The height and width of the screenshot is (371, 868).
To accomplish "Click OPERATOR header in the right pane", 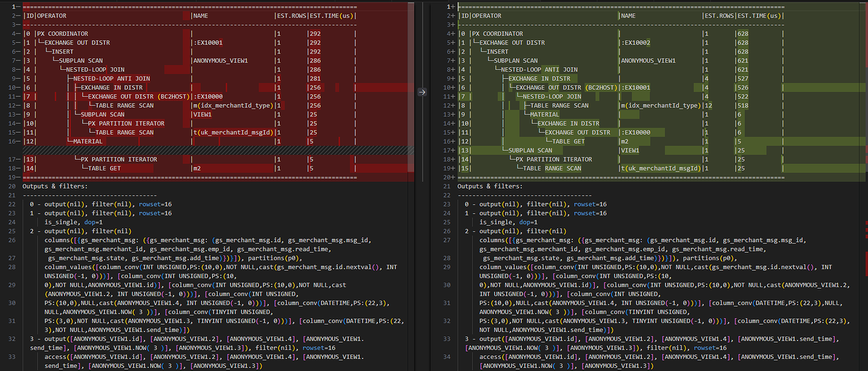I will click(486, 16).
